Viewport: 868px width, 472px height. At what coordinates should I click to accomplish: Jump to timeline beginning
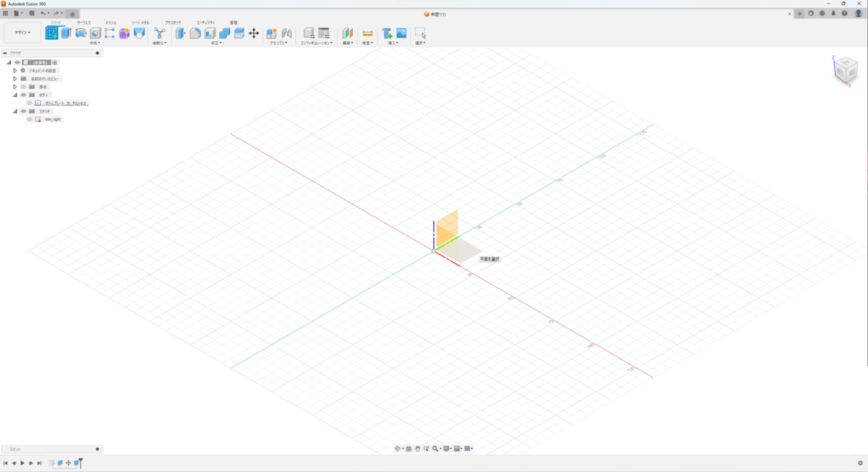point(6,463)
